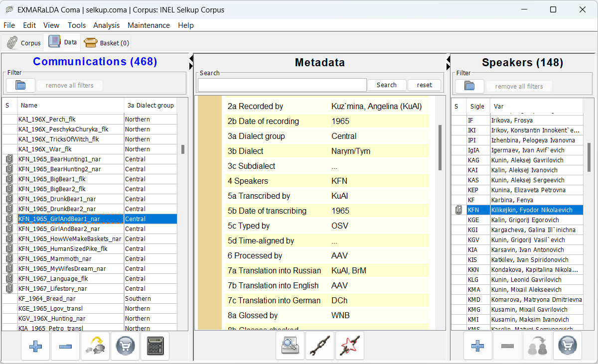598x364 pixels.
Task: Sort speakers by the Var column header
Action: tap(536, 107)
